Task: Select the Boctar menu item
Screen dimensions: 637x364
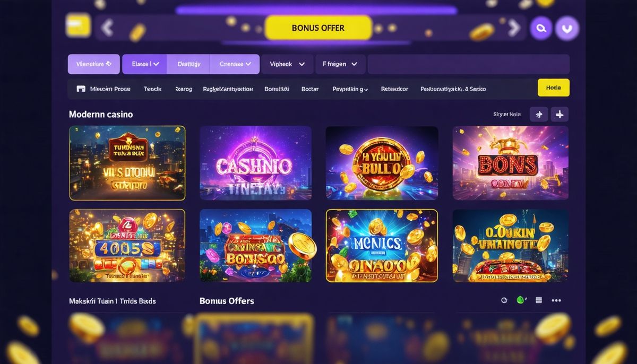Action: point(310,89)
